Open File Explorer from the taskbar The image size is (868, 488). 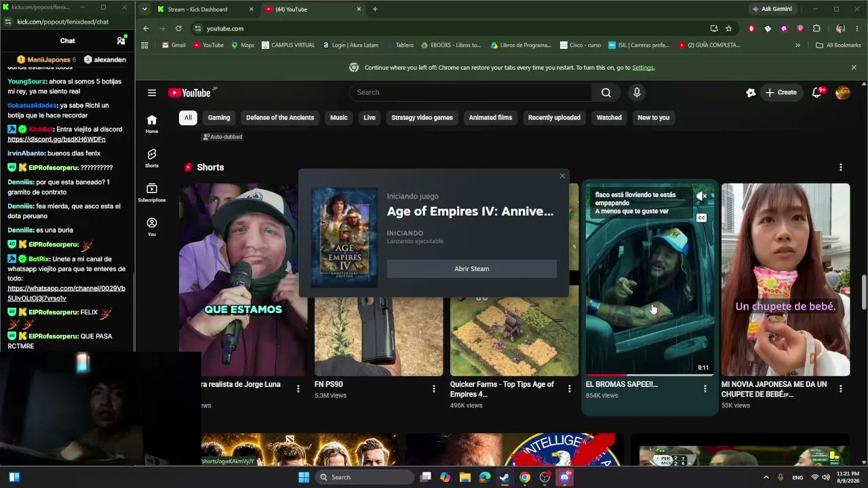(465, 477)
